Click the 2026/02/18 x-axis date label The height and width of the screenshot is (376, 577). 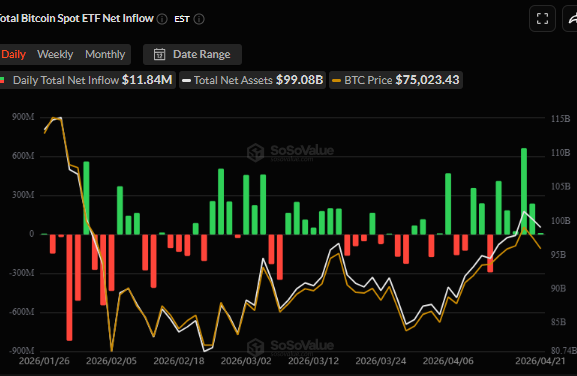point(179,361)
